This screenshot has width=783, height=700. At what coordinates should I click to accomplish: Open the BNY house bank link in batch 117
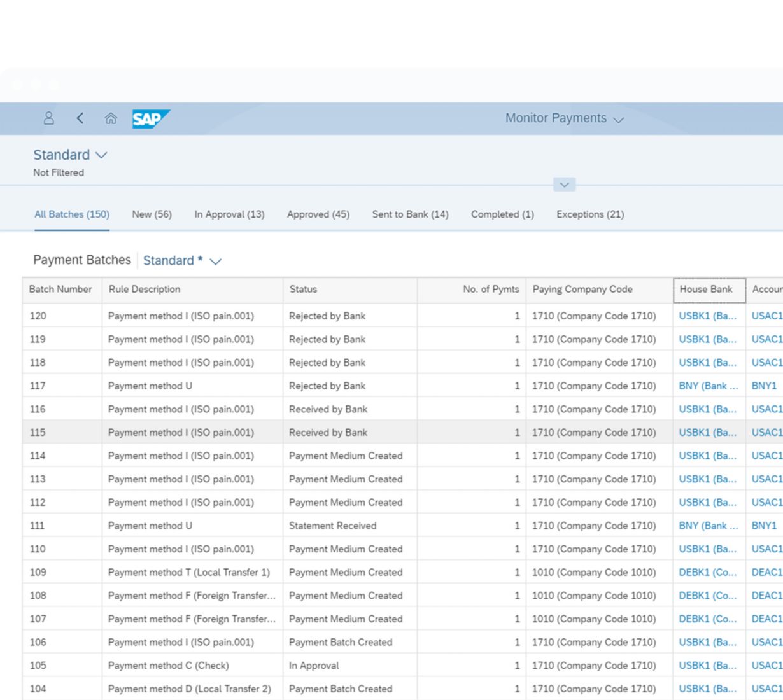coord(708,386)
